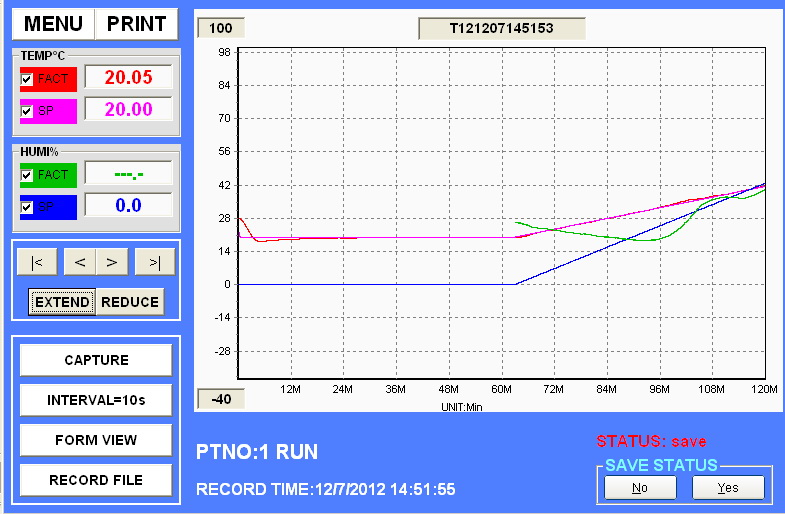The width and height of the screenshot is (785, 514).
Task: Toggle the HUMI SP checkbox
Action: (27, 207)
